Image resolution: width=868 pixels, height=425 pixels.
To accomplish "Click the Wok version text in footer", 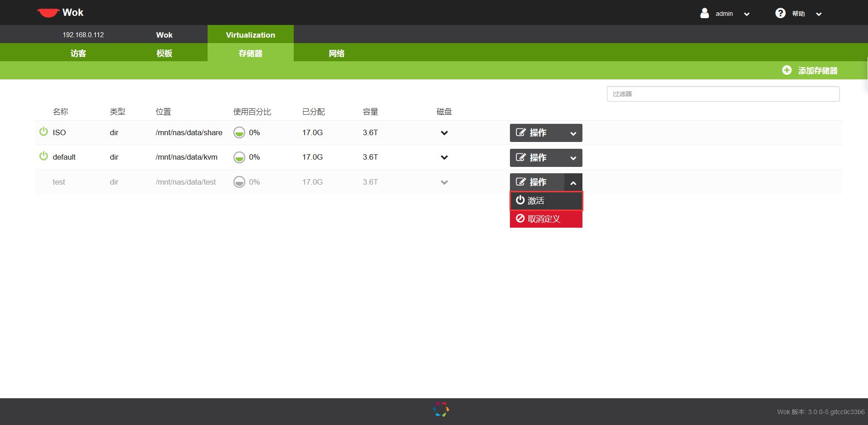I will [x=821, y=412].
